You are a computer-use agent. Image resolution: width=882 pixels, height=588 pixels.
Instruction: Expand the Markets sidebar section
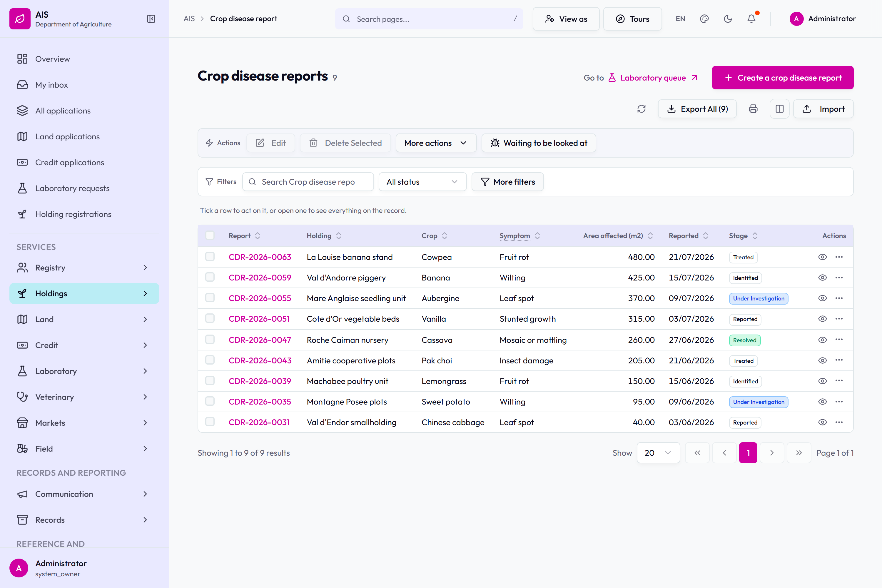point(84,423)
